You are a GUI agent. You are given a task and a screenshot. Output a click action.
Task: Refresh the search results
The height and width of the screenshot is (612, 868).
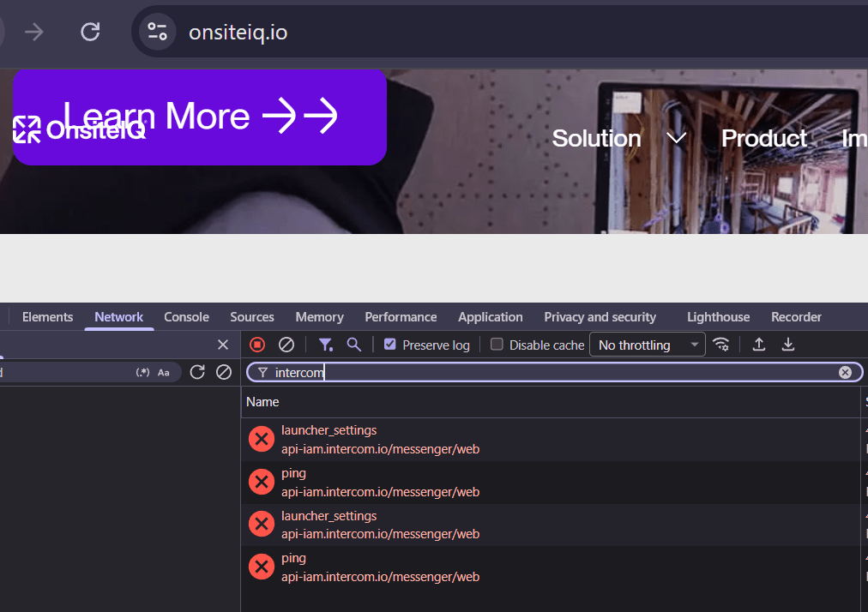coord(197,372)
